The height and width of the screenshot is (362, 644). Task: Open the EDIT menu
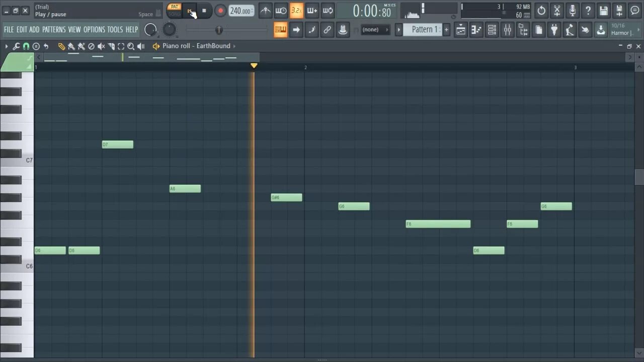coord(22,30)
